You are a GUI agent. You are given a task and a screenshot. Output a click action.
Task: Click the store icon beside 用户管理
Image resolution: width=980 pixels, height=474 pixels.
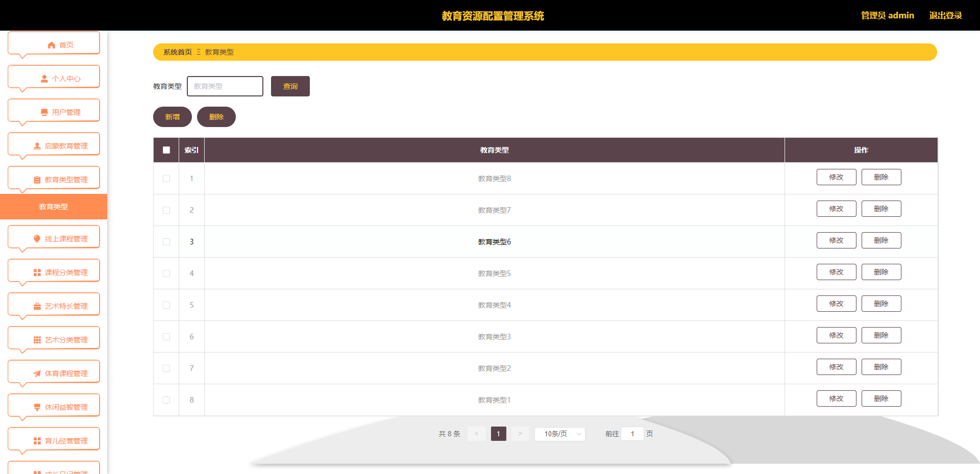point(44,112)
